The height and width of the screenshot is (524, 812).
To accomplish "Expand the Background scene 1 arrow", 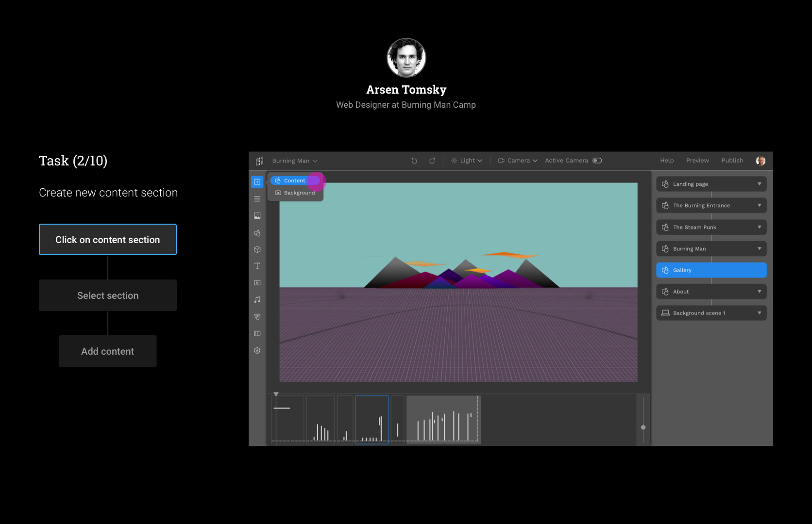I will (759, 313).
